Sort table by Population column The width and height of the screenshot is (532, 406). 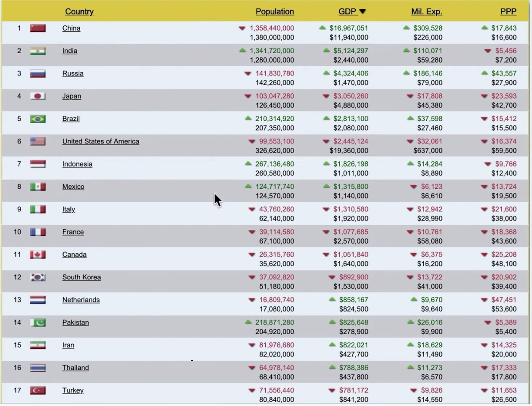coord(274,12)
